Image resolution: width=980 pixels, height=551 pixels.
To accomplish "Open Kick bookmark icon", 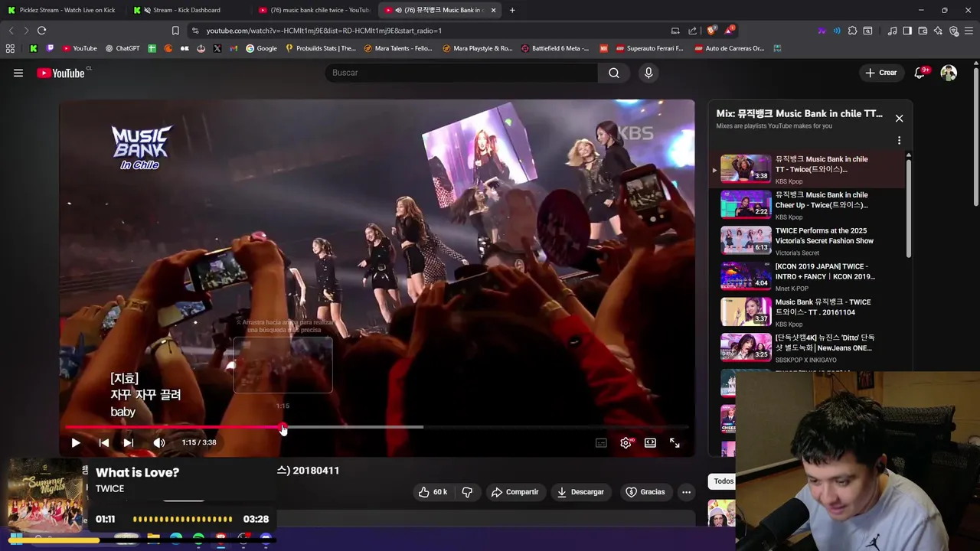I will coord(34,48).
